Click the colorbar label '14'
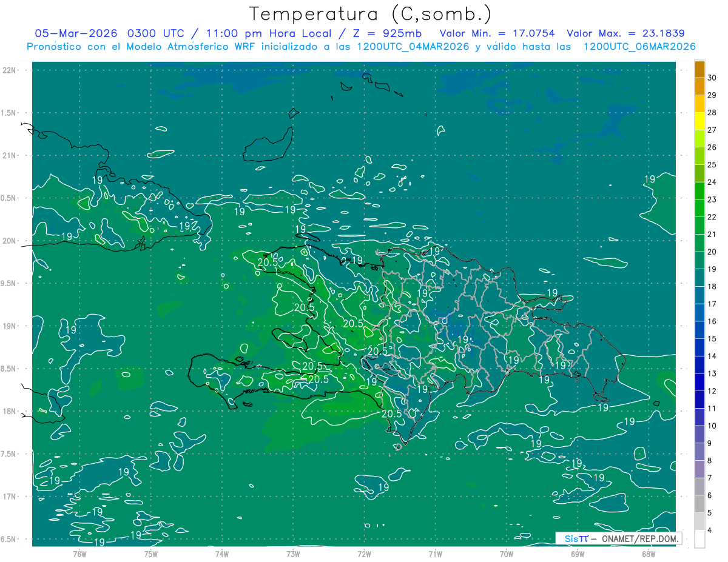 pos(712,356)
